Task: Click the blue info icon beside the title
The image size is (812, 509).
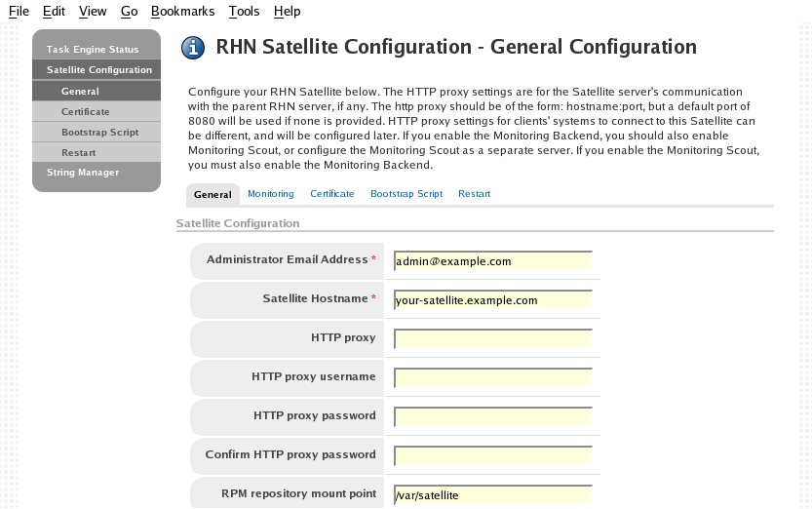Action: [194, 47]
